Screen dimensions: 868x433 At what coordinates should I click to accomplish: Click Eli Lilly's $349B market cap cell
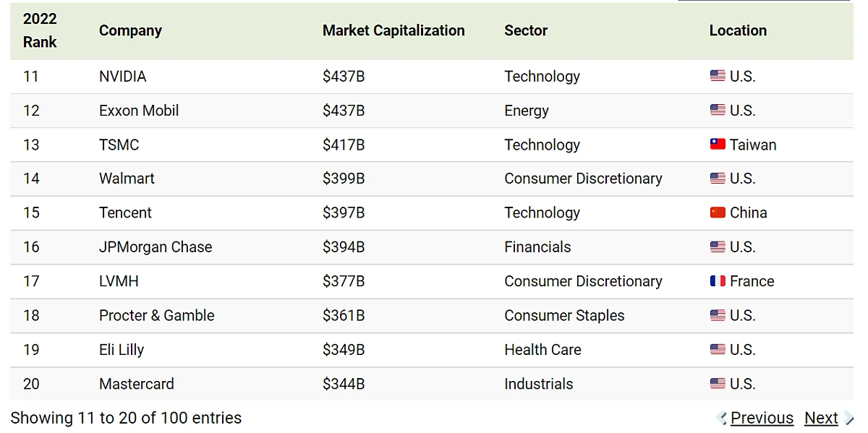[x=344, y=350]
